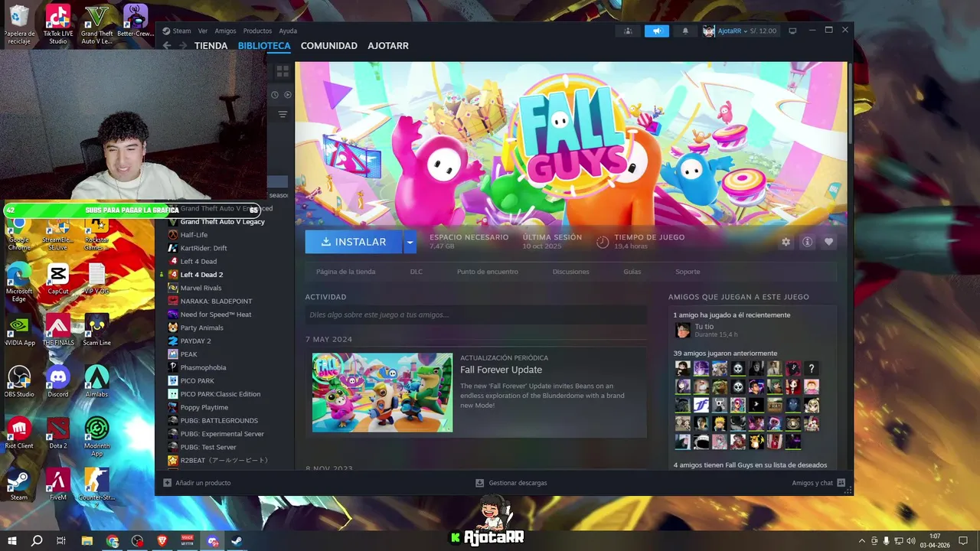
Task: Select PUBG: BATTLEGROUNDS in game list
Action: tap(219, 421)
